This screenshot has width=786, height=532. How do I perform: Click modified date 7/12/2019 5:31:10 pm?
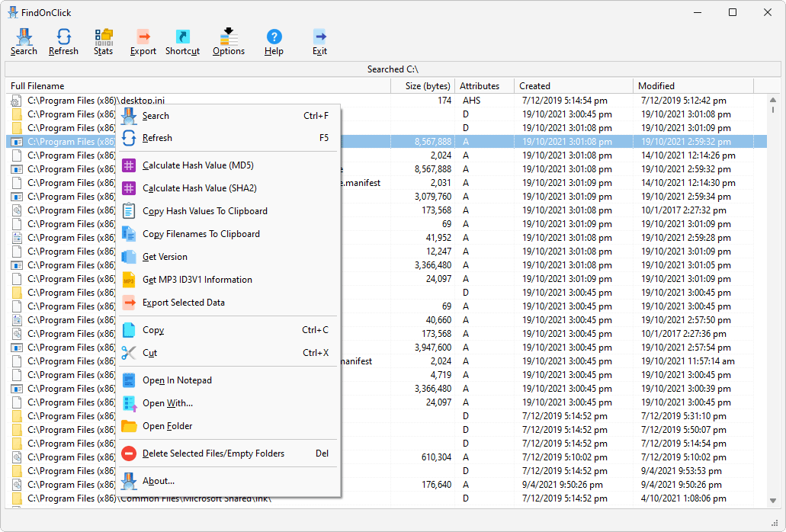tap(684, 416)
